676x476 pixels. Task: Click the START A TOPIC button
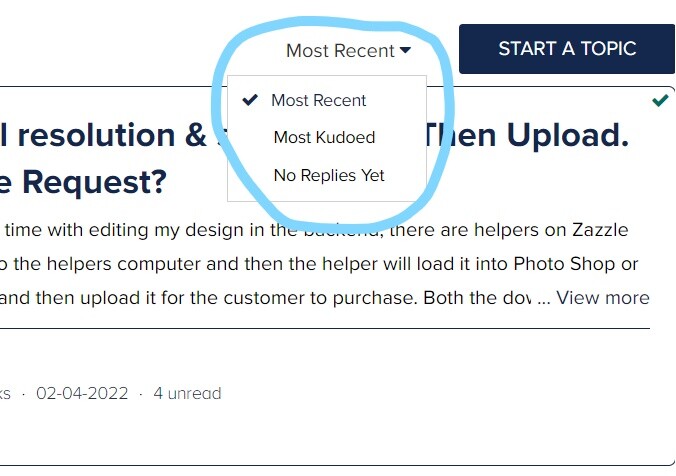(567, 49)
